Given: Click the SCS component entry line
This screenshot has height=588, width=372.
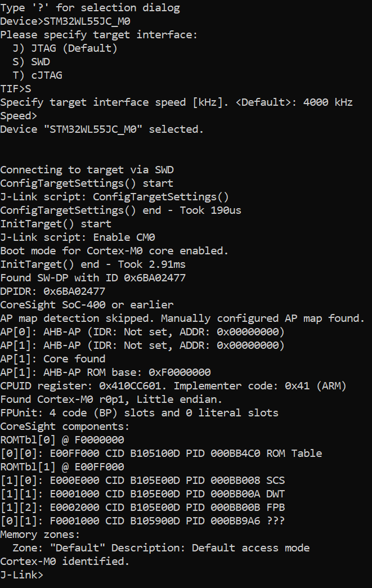Looking at the screenshot, I should [142, 481].
